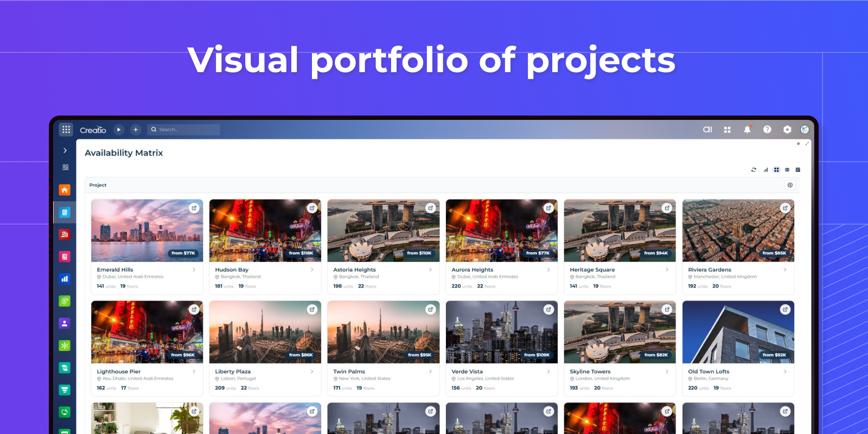Click the Creatio logo
868x434 pixels.
[93, 130]
